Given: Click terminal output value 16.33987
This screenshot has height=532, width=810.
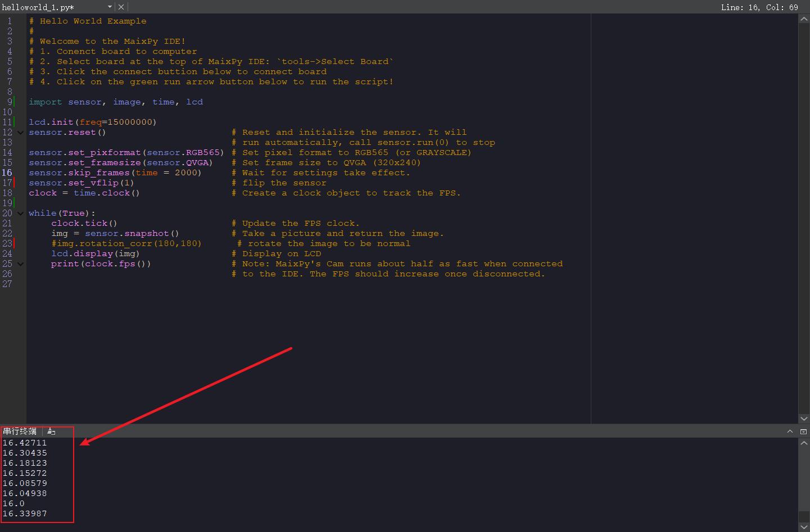Looking at the screenshot, I should (x=25, y=513).
